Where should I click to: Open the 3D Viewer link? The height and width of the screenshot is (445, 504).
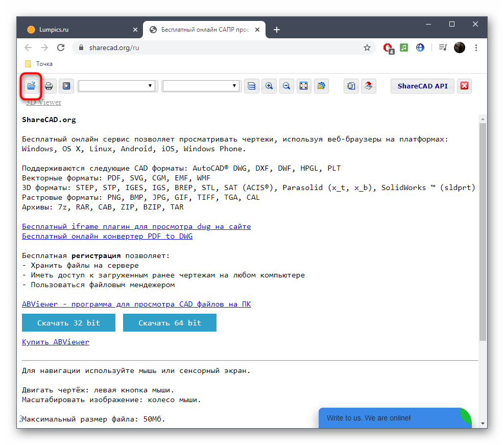(44, 102)
